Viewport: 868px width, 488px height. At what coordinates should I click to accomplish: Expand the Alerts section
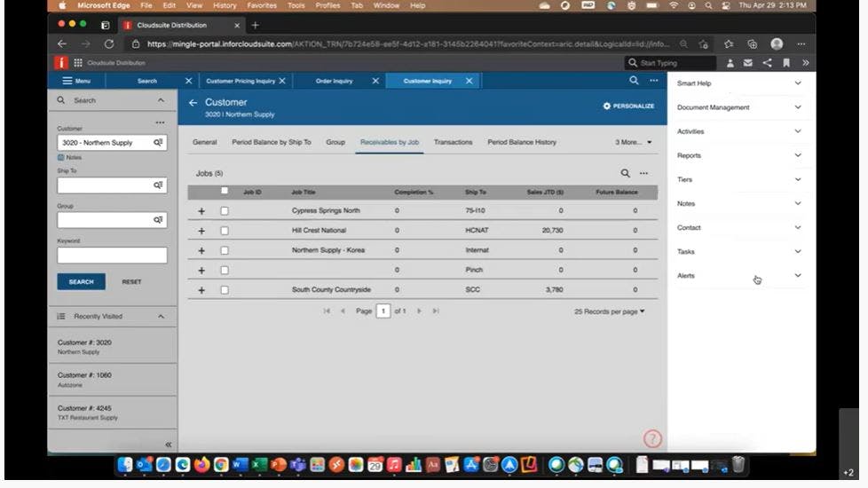point(739,276)
